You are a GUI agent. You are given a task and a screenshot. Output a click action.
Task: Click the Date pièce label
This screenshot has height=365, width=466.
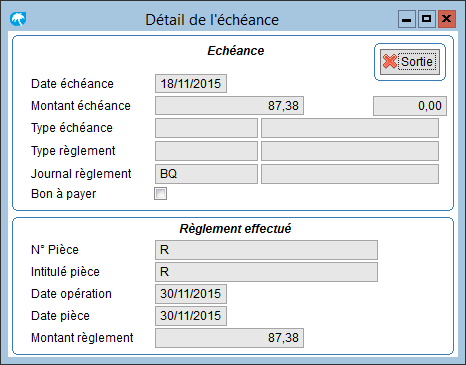(60, 316)
